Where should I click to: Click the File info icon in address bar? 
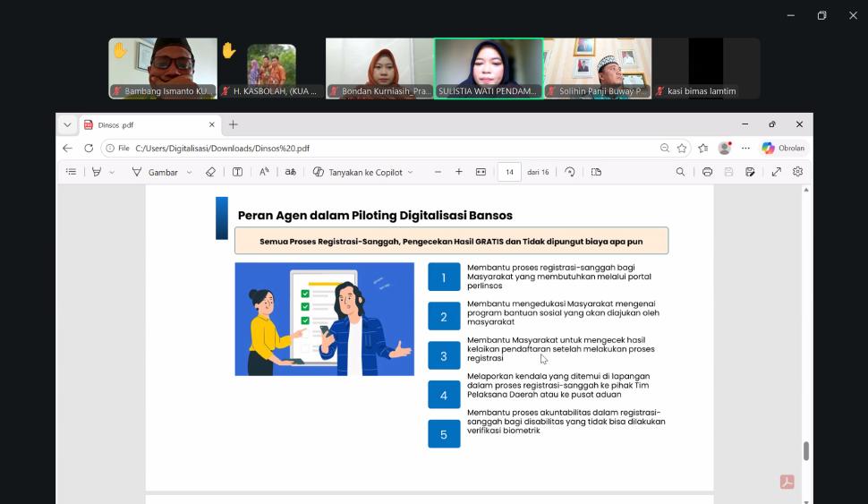coord(117,149)
